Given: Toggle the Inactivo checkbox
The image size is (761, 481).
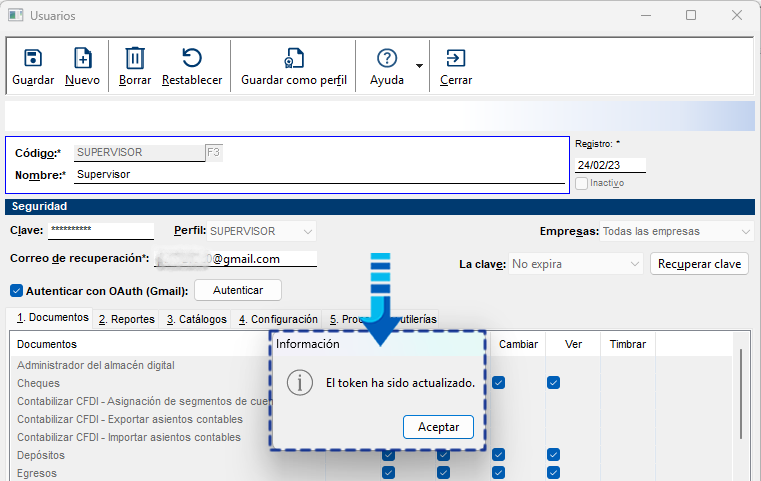Looking at the screenshot, I should [582, 184].
